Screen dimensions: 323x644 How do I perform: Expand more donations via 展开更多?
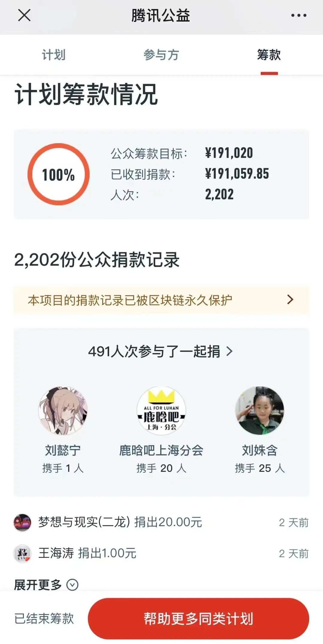pos(38,585)
